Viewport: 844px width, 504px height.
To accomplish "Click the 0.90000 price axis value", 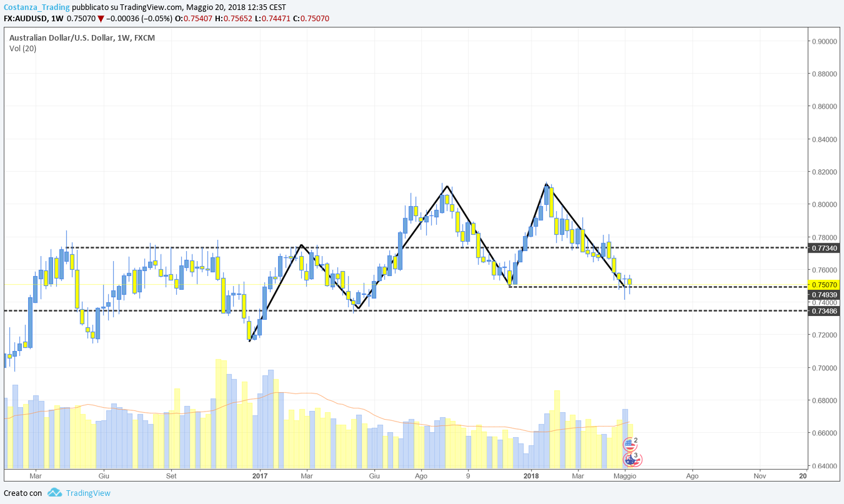I will pos(825,41).
